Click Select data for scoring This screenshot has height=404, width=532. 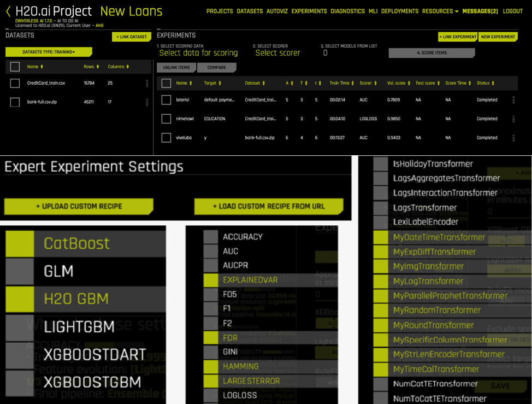(x=198, y=53)
